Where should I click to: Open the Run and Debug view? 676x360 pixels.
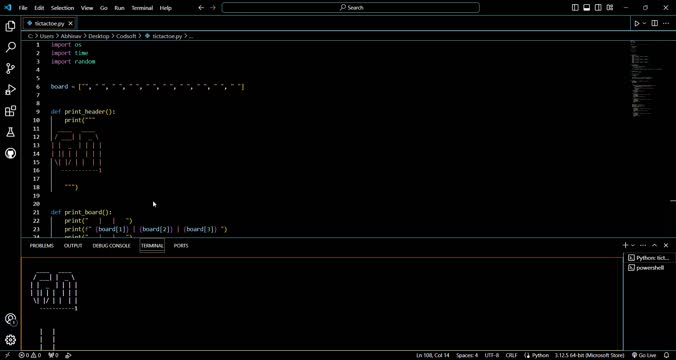pyautogui.click(x=10, y=90)
